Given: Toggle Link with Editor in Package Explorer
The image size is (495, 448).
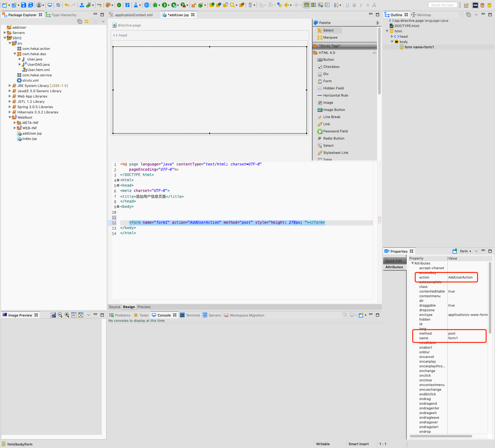Looking at the screenshot, I should click(x=87, y=21).
